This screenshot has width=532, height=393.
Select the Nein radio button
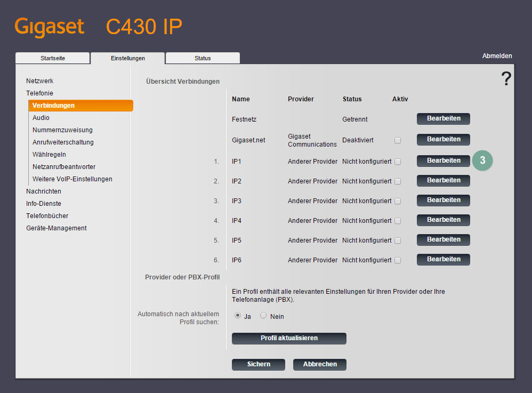point(263,316)
